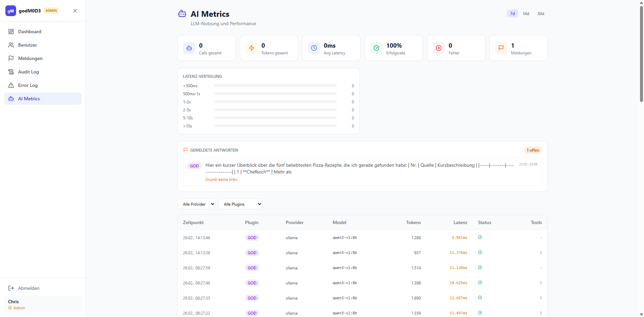Switch time range to 30d
This screenshot has height=317, width=644.
[540, 14]
